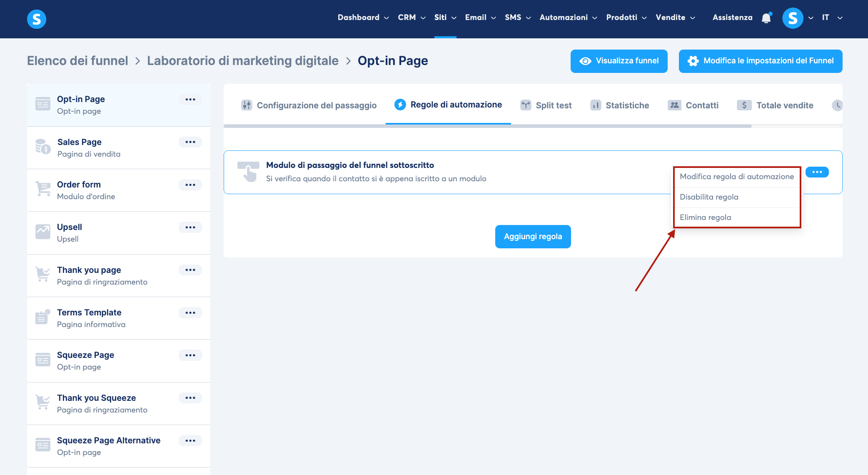Expand the SMS dropdown menu
The height and width of the screenshot is (475, 868).
click(x=518, y=17)
